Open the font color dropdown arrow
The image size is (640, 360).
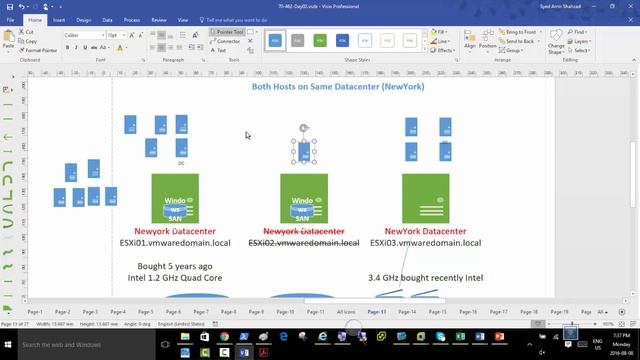[x=126, y=48]
